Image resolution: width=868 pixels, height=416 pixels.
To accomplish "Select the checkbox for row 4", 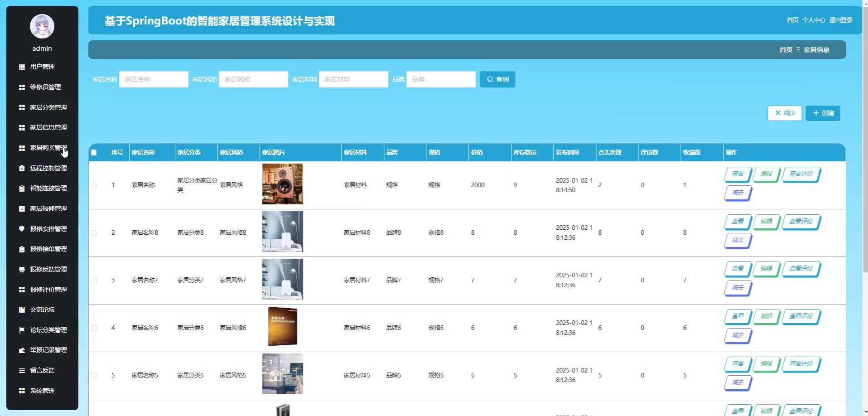I will pyautogui.click(x=94, y=328).
